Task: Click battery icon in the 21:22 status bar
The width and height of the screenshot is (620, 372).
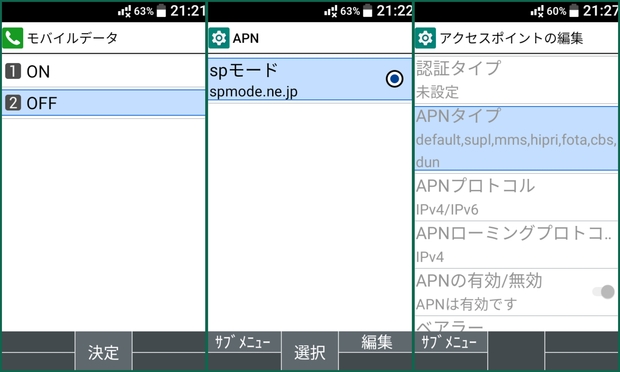Action: [367, 11]
